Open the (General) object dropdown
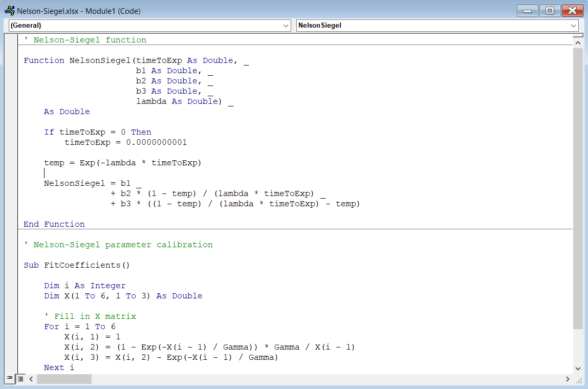588x389 pixels. [x=285, y=26]
